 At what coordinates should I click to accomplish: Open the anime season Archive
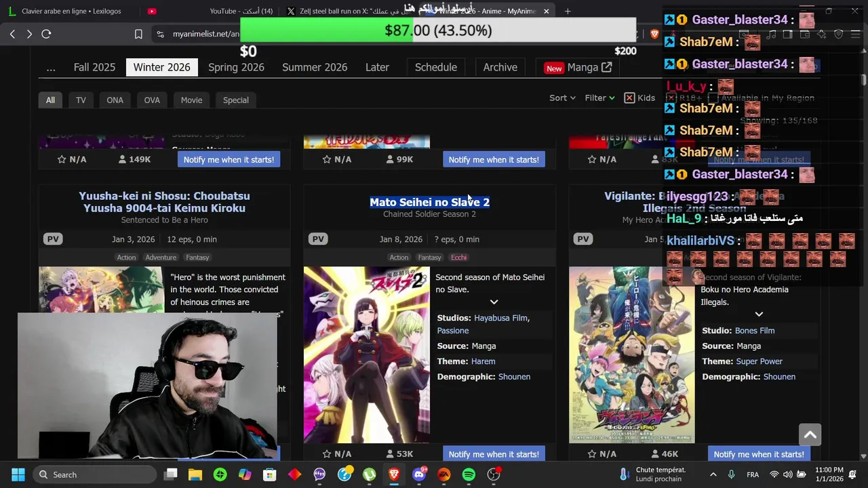point(500,67)
